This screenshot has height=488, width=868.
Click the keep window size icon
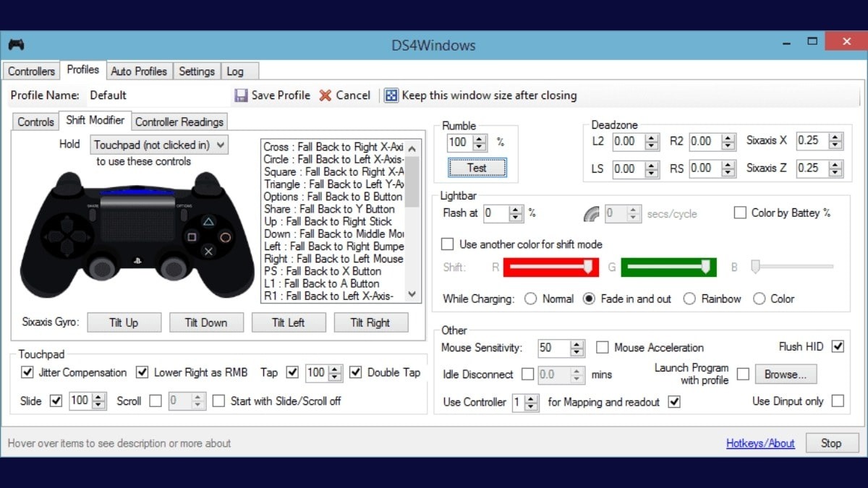[391, 95]
